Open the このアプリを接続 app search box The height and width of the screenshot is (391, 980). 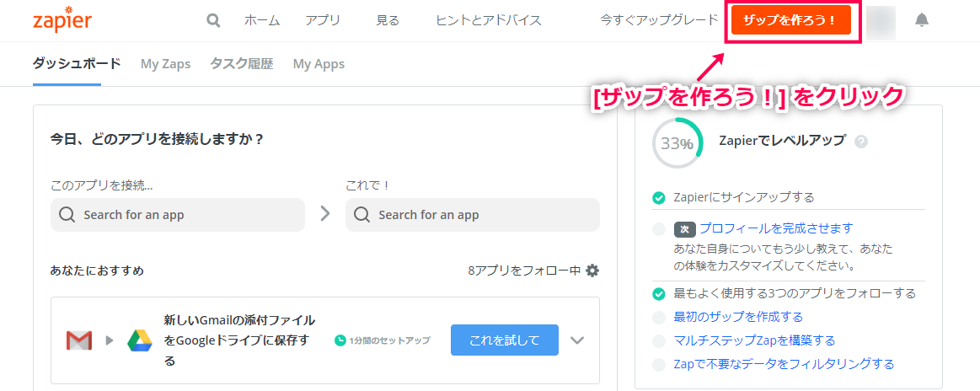tap(178, 215)
